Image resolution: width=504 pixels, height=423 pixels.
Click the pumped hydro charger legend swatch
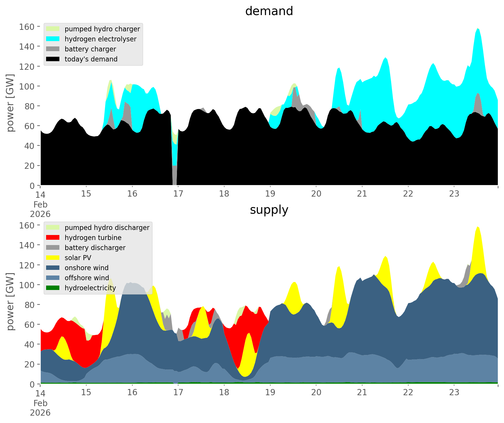(53, 29)
